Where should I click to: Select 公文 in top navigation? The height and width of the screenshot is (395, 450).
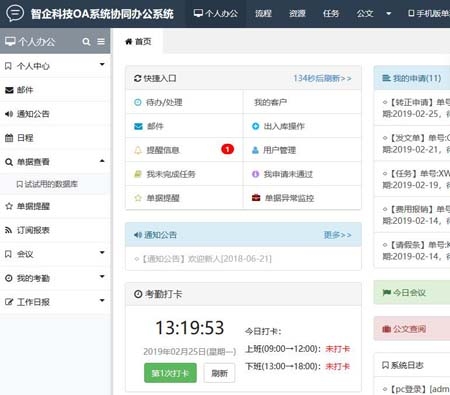point(365,13)
